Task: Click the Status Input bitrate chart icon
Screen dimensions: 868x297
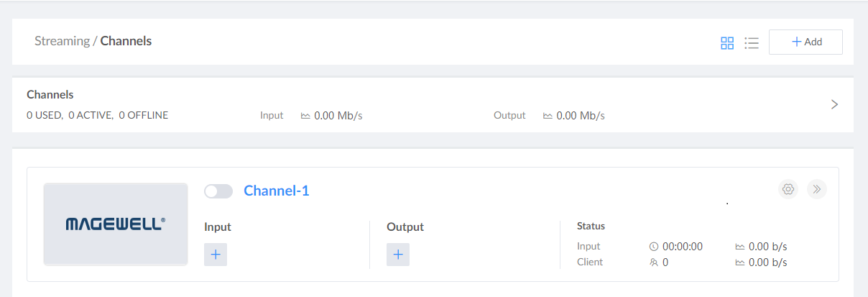Action: (740, 247)
